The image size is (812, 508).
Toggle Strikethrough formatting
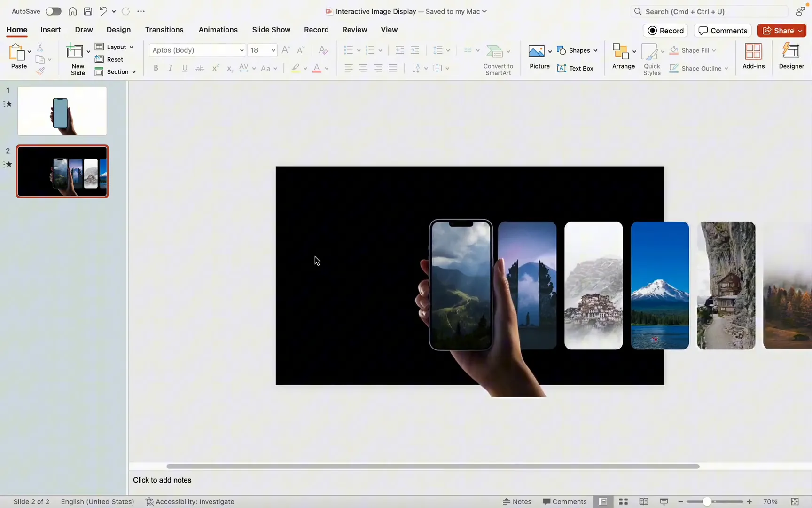[x=200, y=68]
